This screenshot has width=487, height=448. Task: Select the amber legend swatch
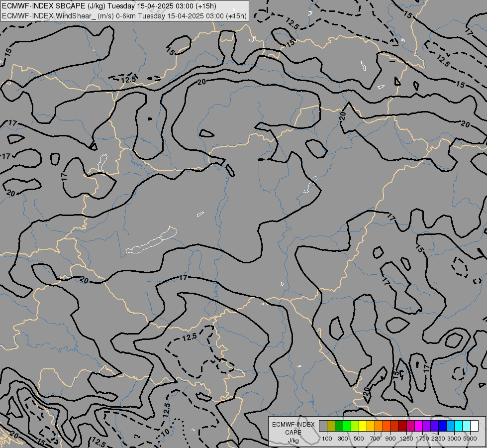(x=371, y=426)
